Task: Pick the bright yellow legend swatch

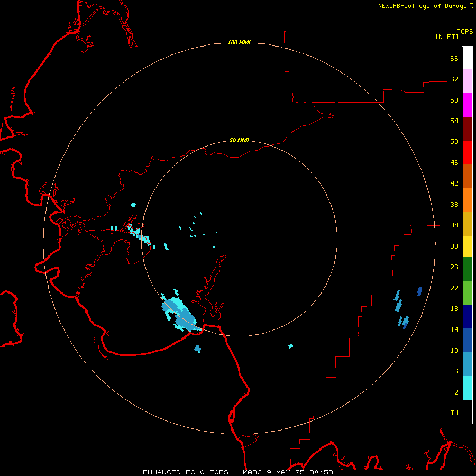Action: coord(467,246)
